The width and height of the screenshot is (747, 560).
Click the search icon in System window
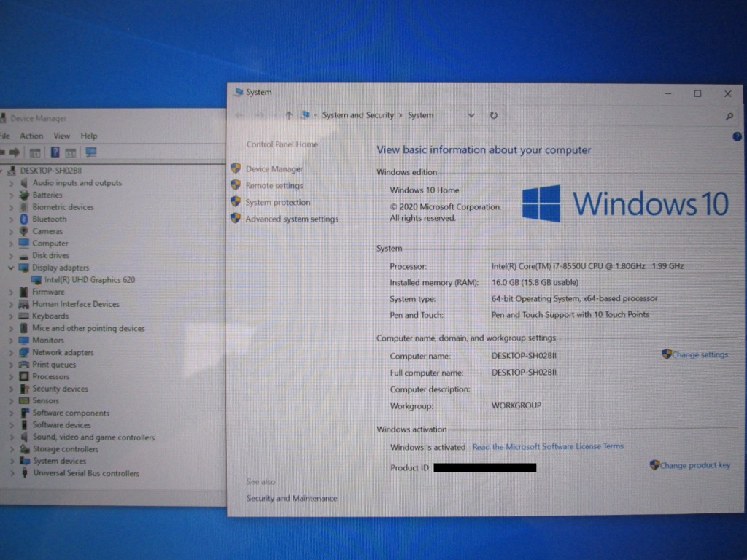pos(729,116)
